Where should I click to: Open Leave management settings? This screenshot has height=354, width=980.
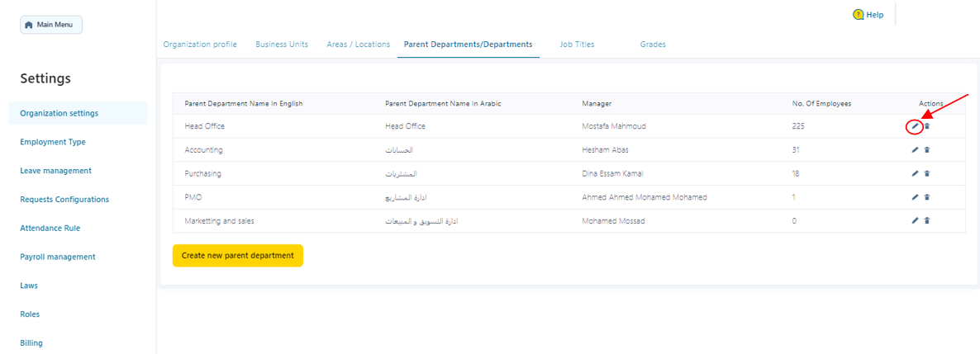pos(55,171)
